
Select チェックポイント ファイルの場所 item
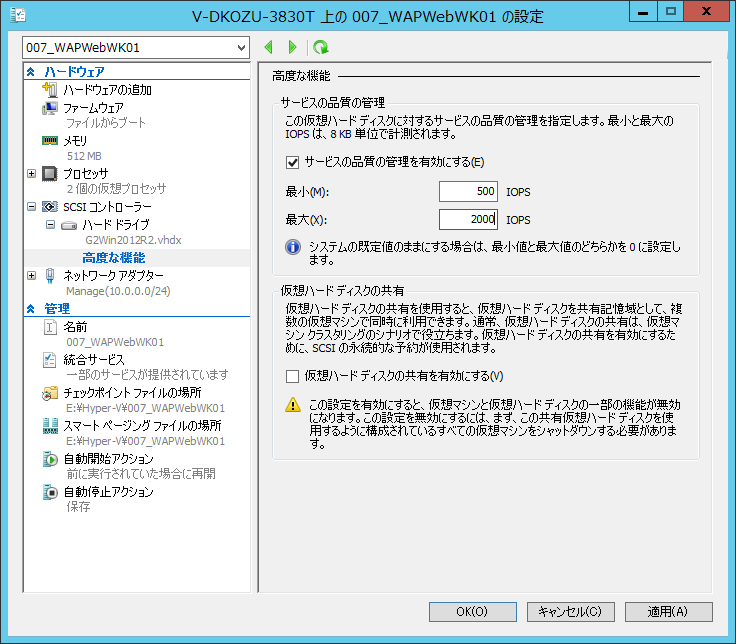(x=132, y=393)
